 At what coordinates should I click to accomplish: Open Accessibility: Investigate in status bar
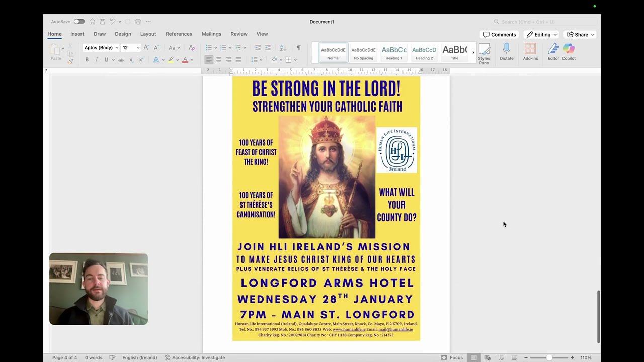pyautogui.click(x=195, y=358)
